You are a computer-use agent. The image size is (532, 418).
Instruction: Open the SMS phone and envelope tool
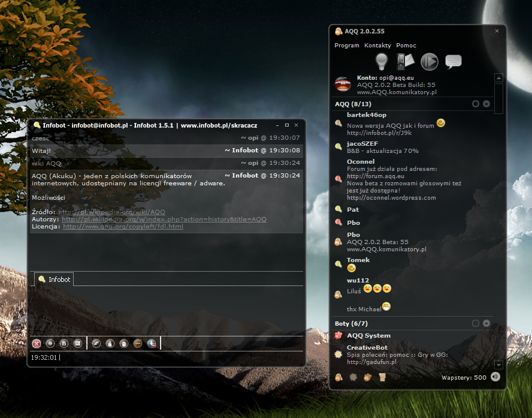click(x=406, y=61)
